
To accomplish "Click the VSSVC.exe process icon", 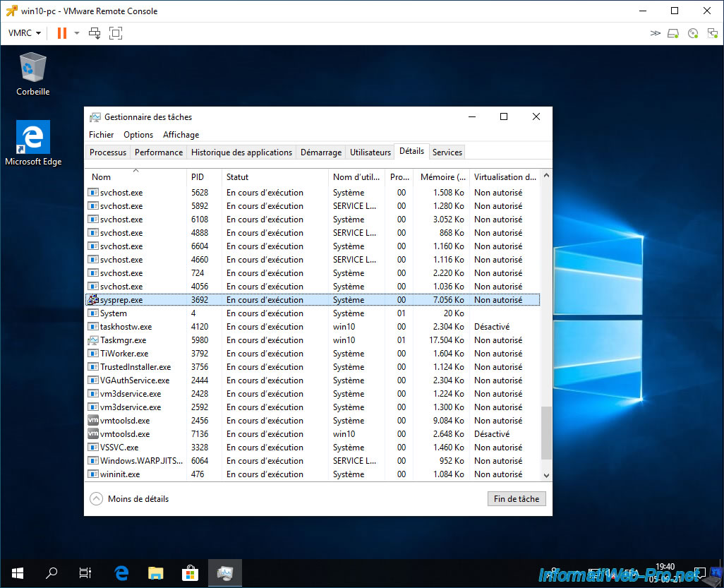I will pos(93,447).
